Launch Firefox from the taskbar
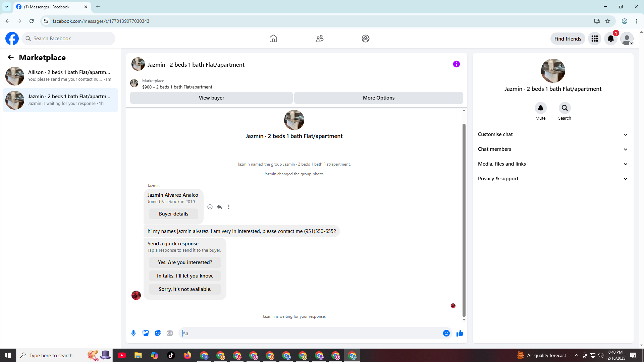644x362 pixels. coord(187,355)
